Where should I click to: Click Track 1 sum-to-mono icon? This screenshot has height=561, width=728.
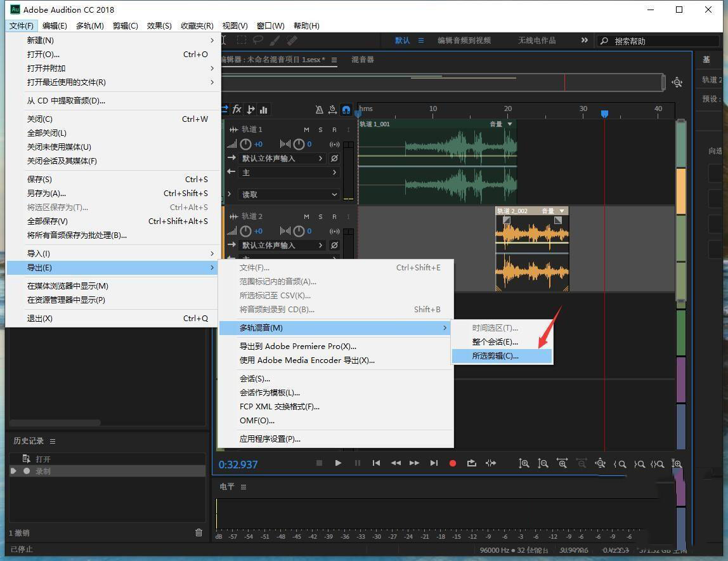coord(334,144)
